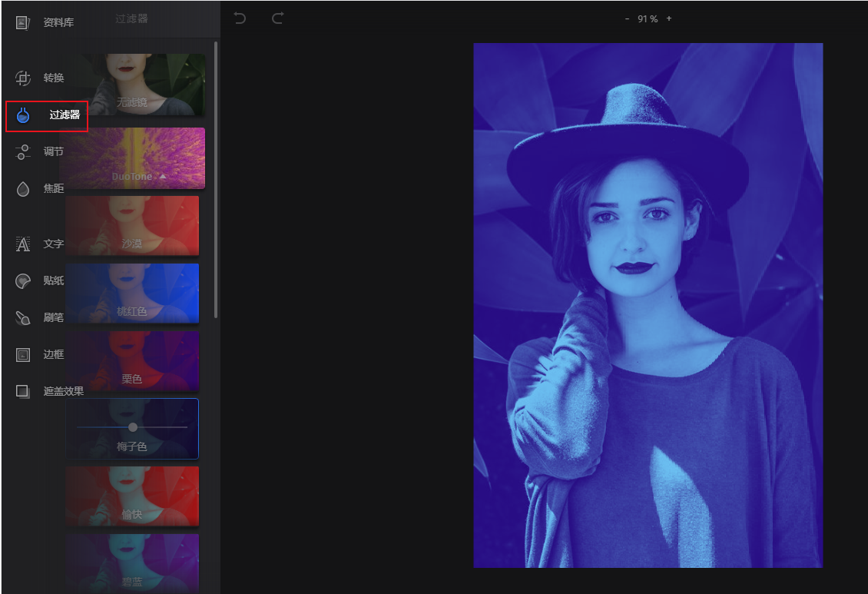Zoom in with the plus button

pyautogui.click(x=669, y=18)
